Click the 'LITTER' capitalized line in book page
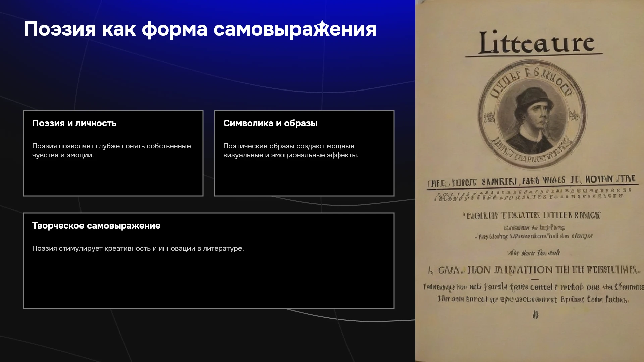Viewport: 644px width, 362px height. (531, 215)
